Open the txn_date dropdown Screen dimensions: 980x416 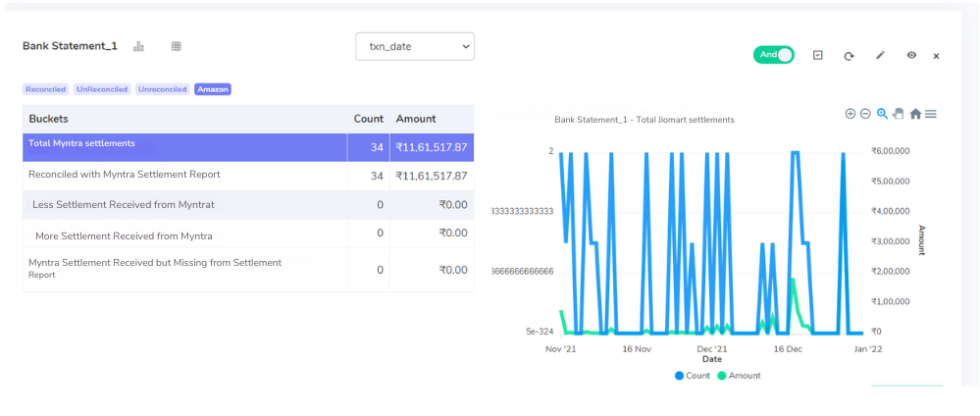click(415, 47)
